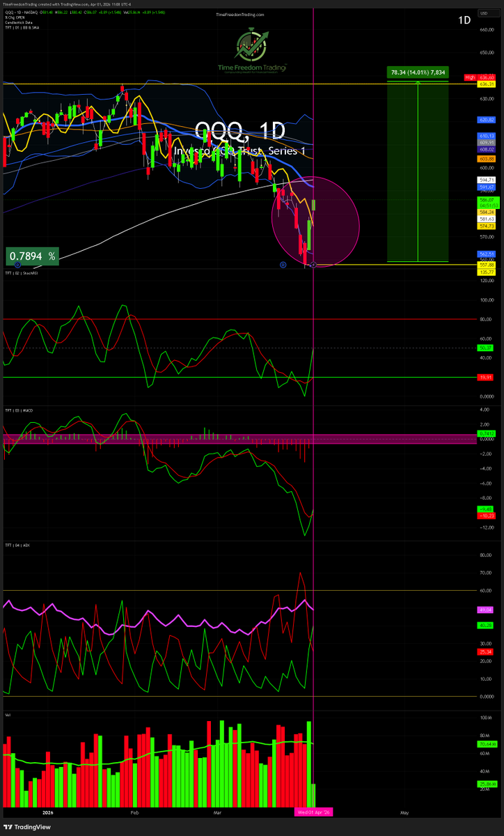Select the TFT | 04 | ADX pane legend
The image size is (504, 836).
pyautogui.click(x=18, y=545)
